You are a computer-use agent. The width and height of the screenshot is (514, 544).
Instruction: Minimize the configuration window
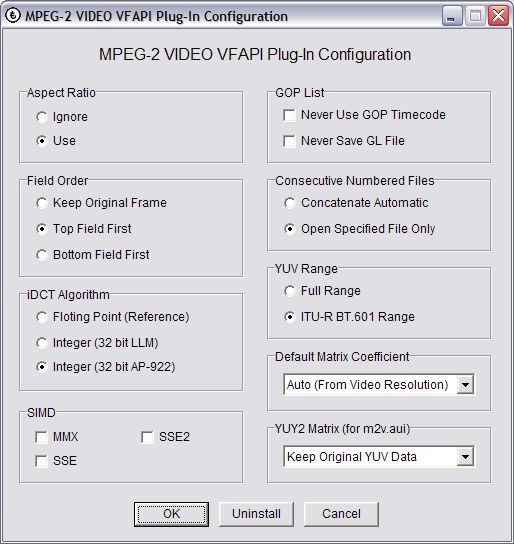[452, 16]
